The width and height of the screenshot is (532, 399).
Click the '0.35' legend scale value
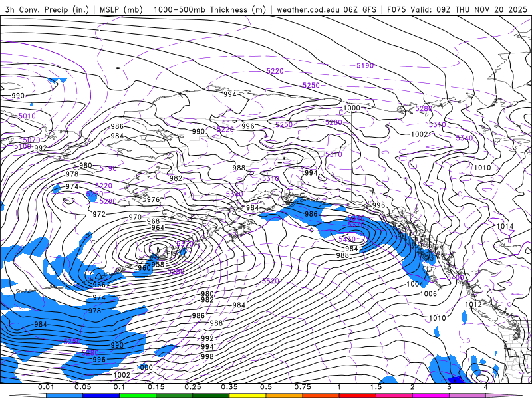(x=229, y=387)
